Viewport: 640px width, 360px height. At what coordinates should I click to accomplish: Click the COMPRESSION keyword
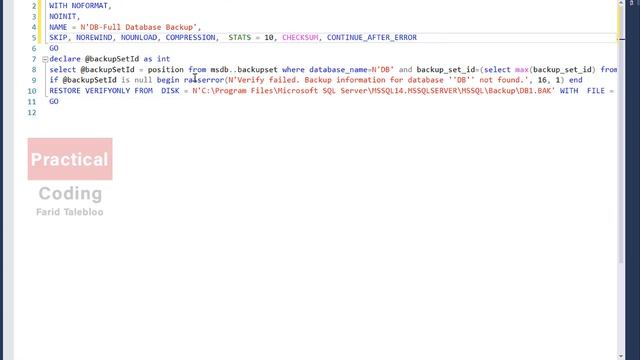[190, 38]
